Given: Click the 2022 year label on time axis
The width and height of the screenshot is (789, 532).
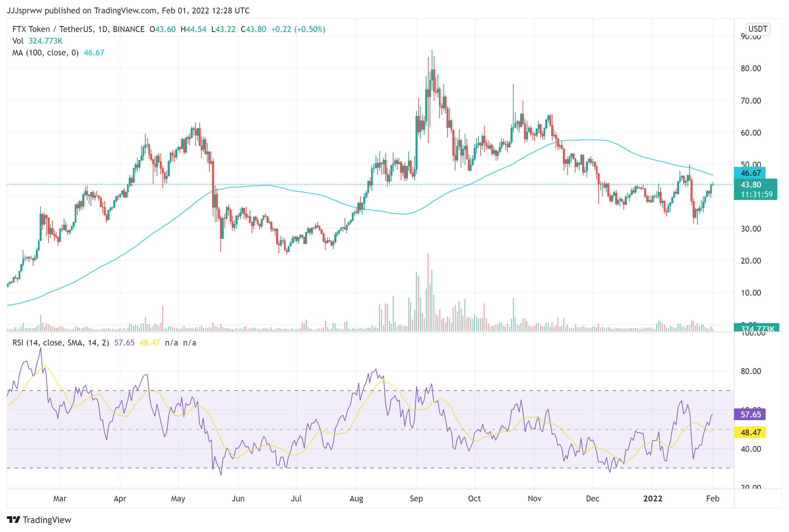Looking at the screenshot, I should coord(653,499).
